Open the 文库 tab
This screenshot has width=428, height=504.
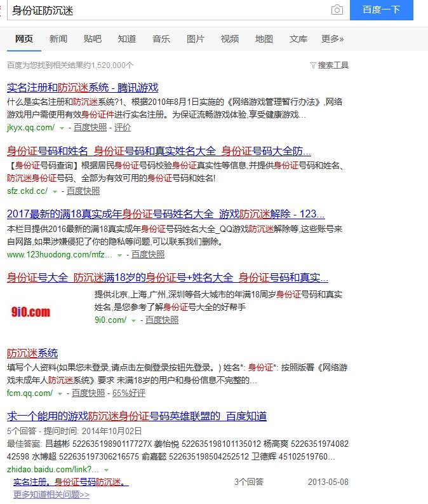(x=298, y=39)
